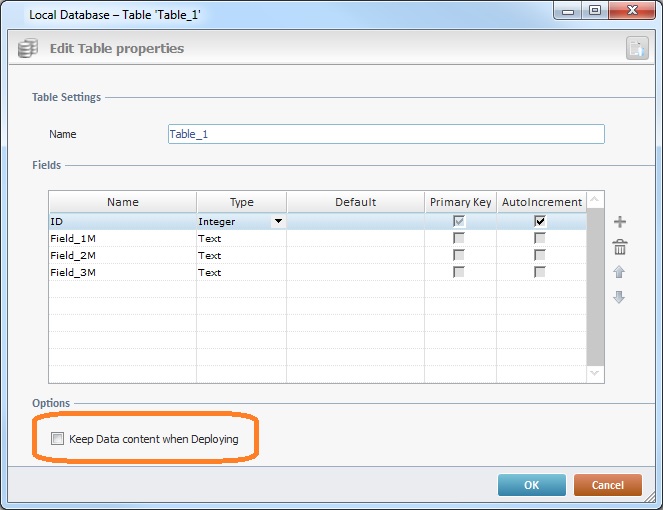Select Type cell of Field_3M
The image size is (663, 510).
pos(241,272)
